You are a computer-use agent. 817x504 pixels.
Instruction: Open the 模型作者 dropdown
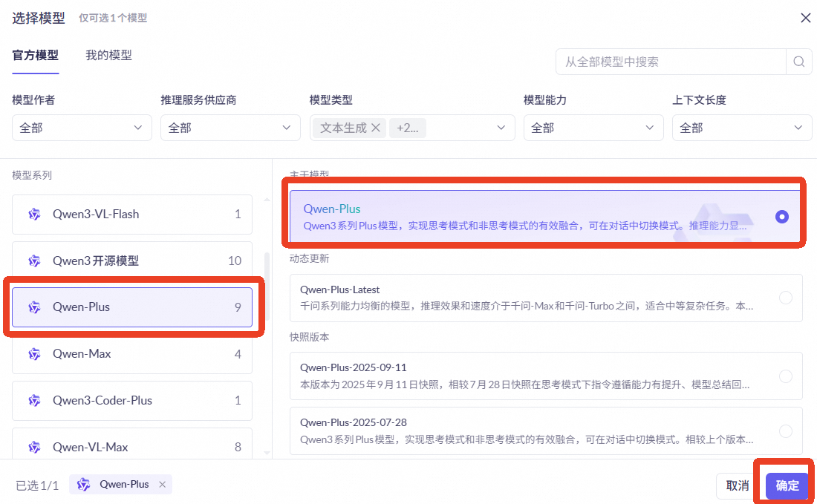(x=82, y=128)
